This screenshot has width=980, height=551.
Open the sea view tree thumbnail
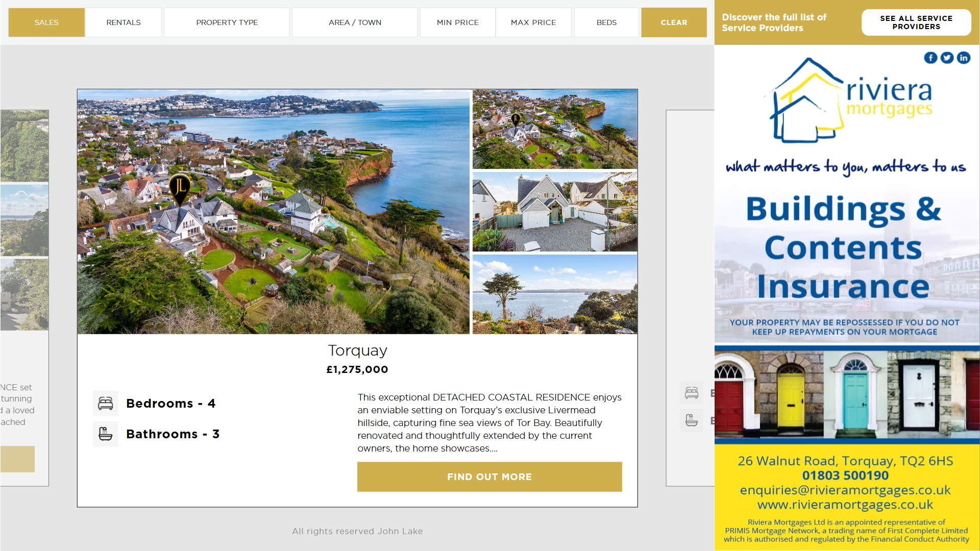[554, 294]
